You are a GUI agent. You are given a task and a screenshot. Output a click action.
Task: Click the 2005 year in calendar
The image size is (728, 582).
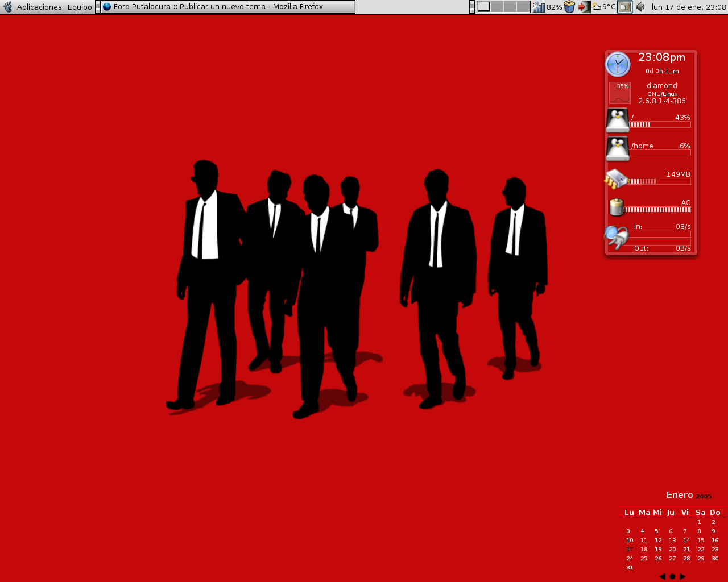704,497
